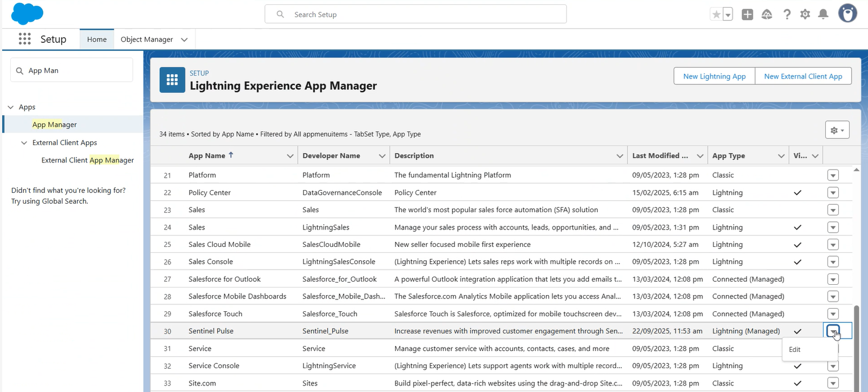Click the user profile avatar
The width and height of the screenshot is (868, 392).
point(847,14)
